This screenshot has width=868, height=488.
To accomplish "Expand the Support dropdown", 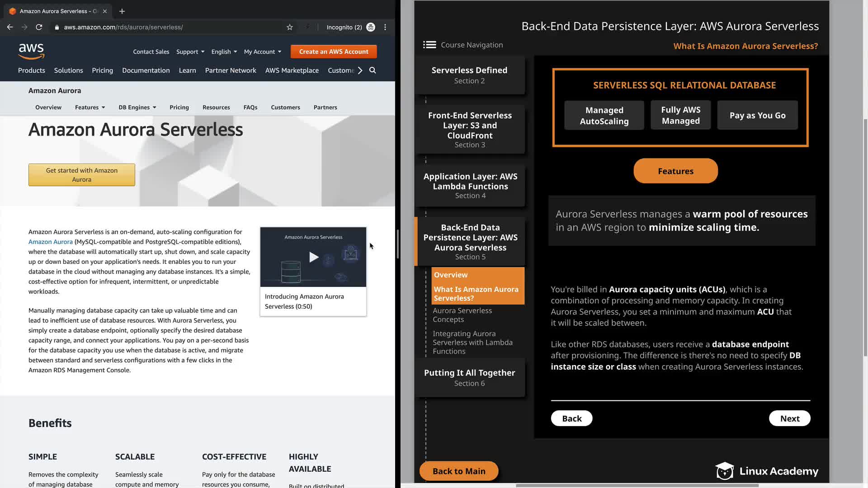I will (190, 52).
